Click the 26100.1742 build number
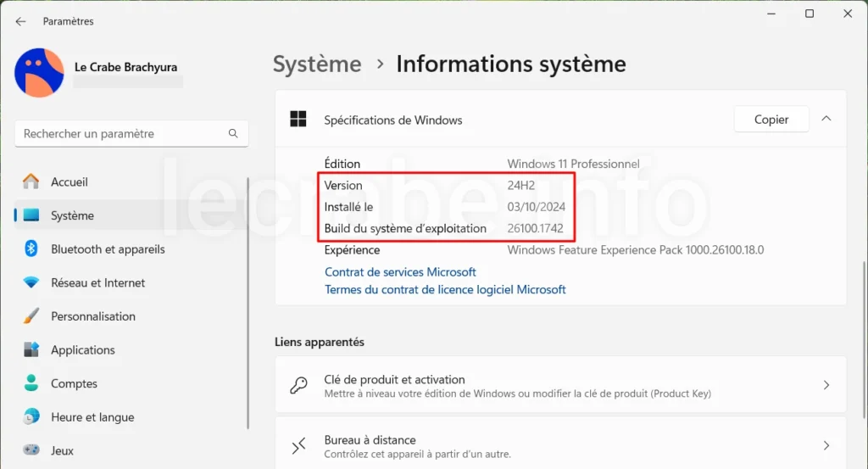Image resolution: width=868 pixels, height=469 pixels. pos(535,229)
